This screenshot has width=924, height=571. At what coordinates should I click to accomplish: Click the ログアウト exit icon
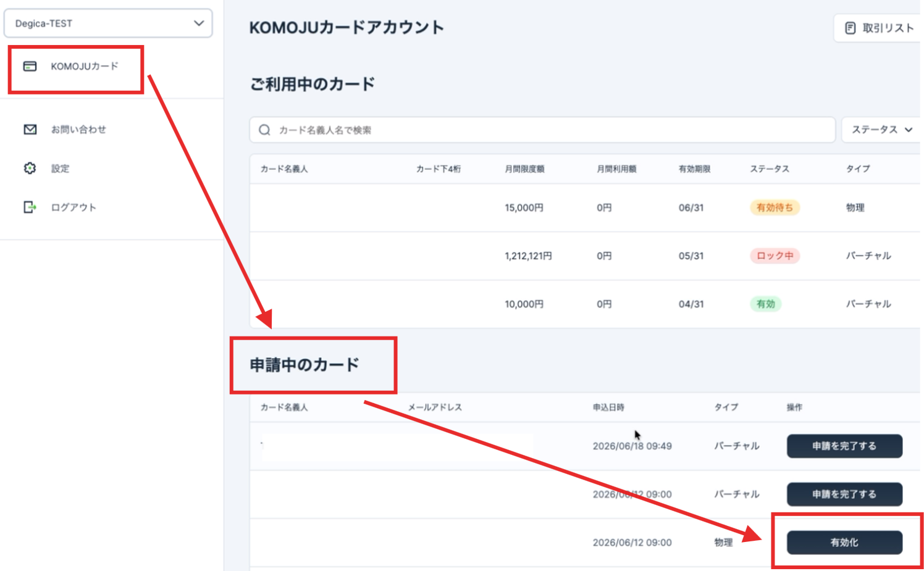(30, 207)
